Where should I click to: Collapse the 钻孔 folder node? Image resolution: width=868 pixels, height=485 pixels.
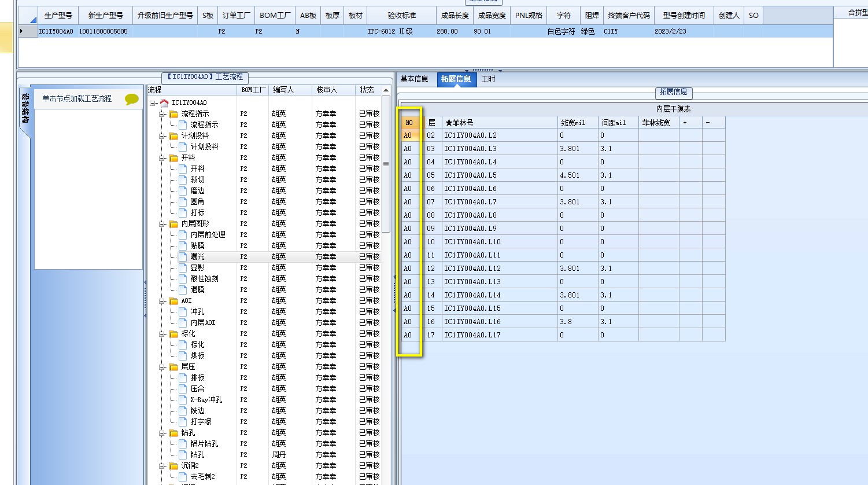coord(162,433)
